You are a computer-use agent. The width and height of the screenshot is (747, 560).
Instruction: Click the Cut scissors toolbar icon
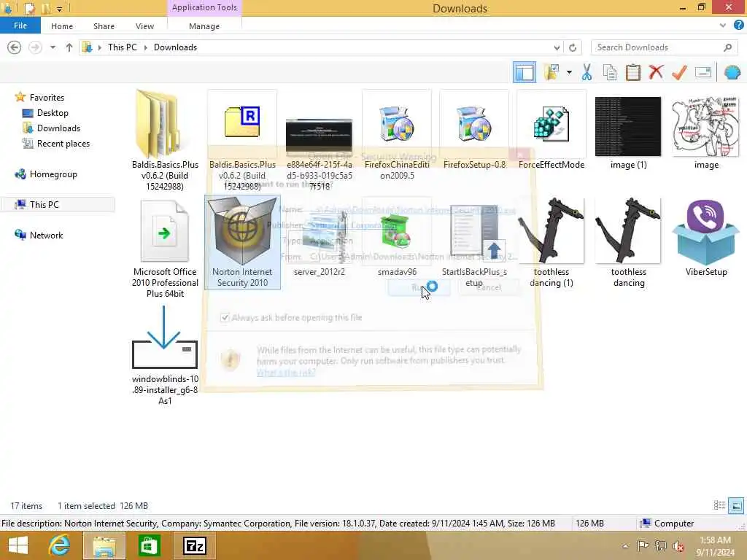(587, 72)
